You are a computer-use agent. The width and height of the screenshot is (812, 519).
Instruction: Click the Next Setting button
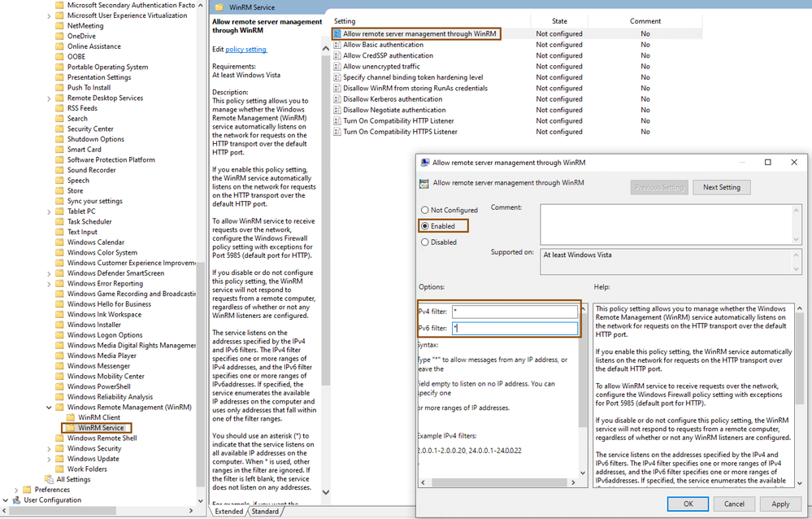pos(722,187)
